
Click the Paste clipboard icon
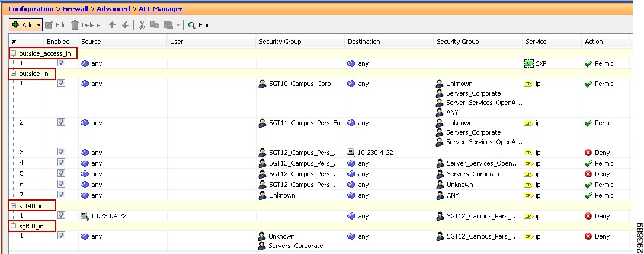(168, 25)
